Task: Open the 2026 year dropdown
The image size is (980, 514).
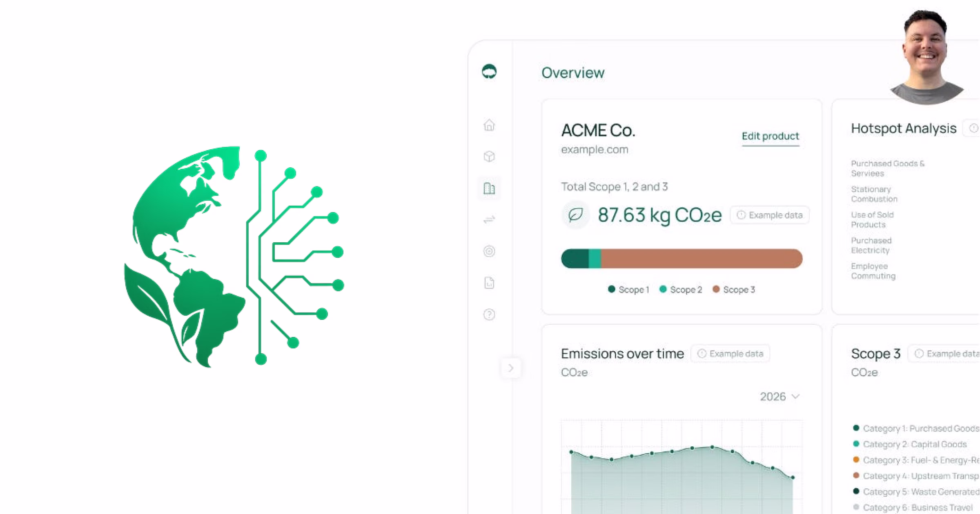Action: (x=779, y=397)
